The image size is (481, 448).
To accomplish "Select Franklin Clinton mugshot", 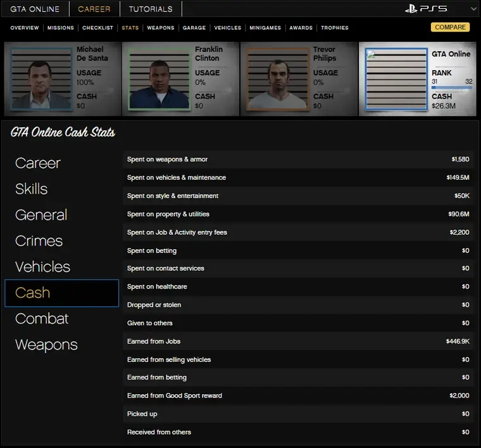I will (x=159, y=79).
